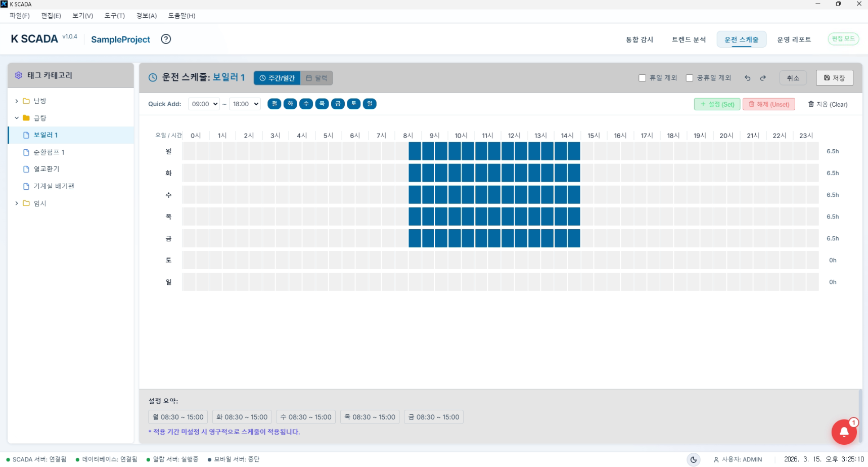Open the 경보(A) menu
This screenshot has width=868, height=467.
(147, 16)
